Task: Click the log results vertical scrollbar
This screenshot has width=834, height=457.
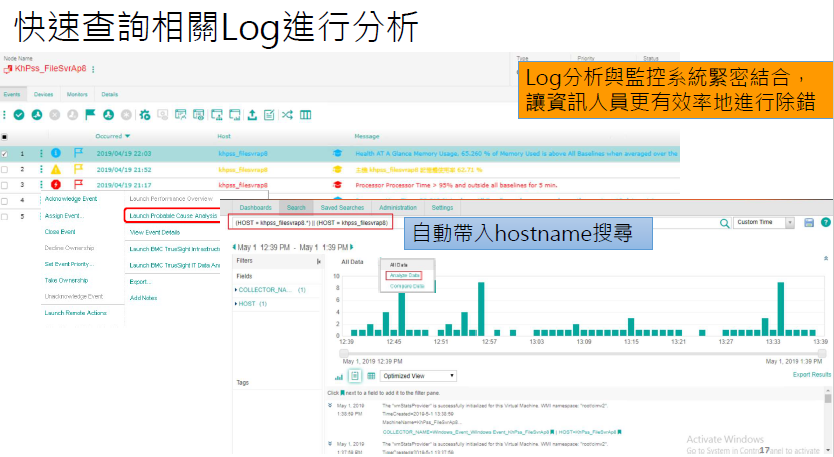Action: click(828, 422)
